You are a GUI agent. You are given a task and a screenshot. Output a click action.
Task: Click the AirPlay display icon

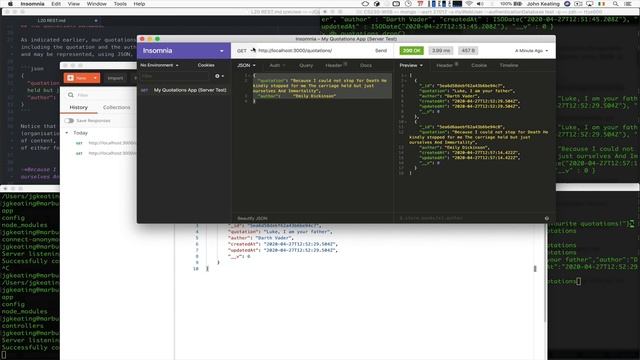(x=589, y=4)
